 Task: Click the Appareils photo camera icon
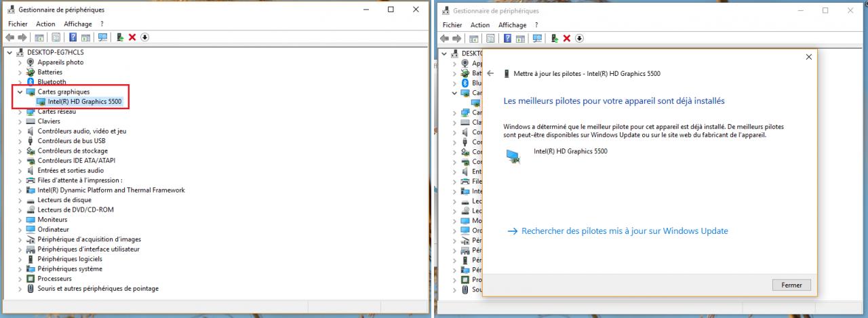31,62
